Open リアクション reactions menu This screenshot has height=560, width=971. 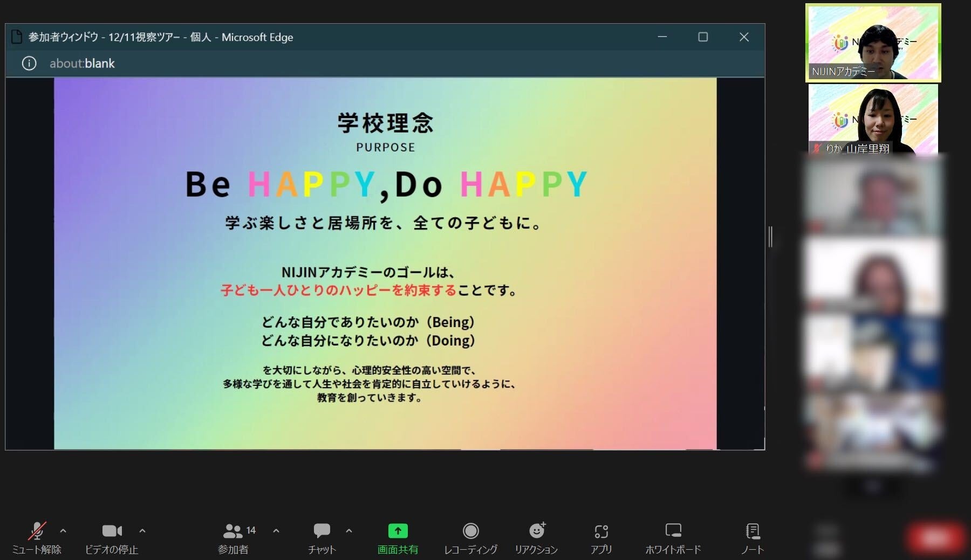[536, 538]
